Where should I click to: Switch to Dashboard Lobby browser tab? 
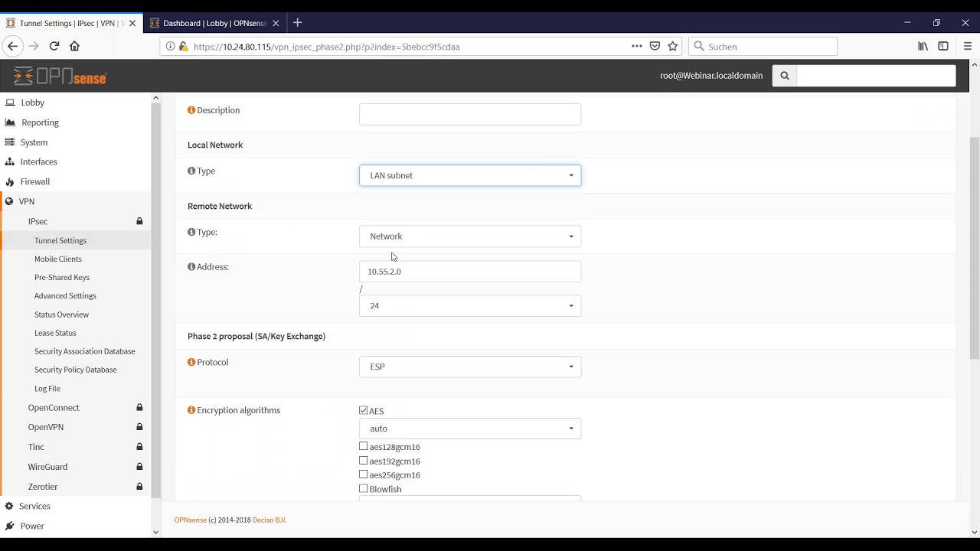(x=213, y=23)
